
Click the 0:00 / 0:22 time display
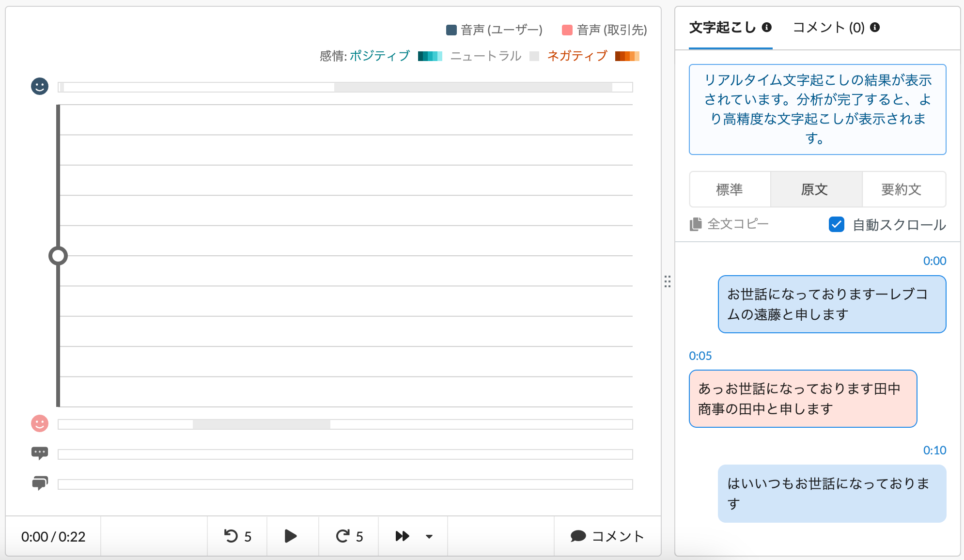(x=53, y=536)
